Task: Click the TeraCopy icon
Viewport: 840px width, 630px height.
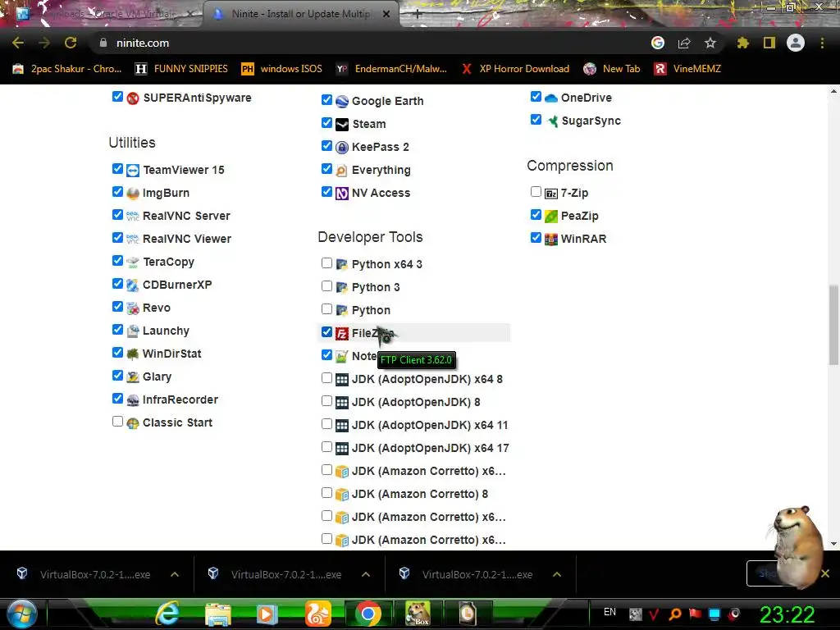Action: [133, 262]
